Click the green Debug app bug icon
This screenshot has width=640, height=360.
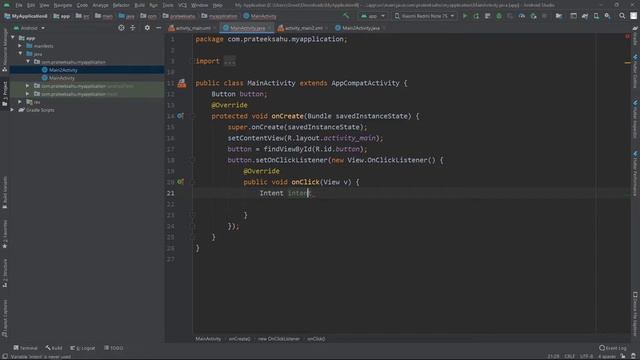(499, 16)
